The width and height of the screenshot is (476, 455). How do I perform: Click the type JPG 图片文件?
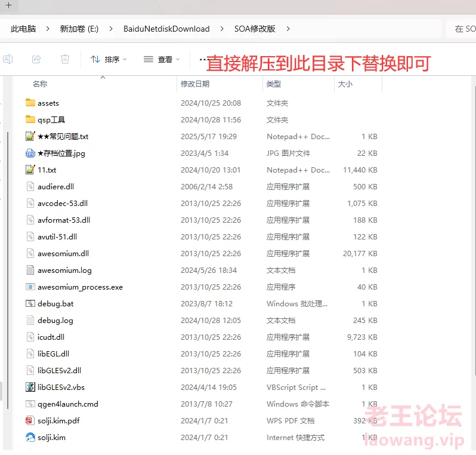point(288,153)
